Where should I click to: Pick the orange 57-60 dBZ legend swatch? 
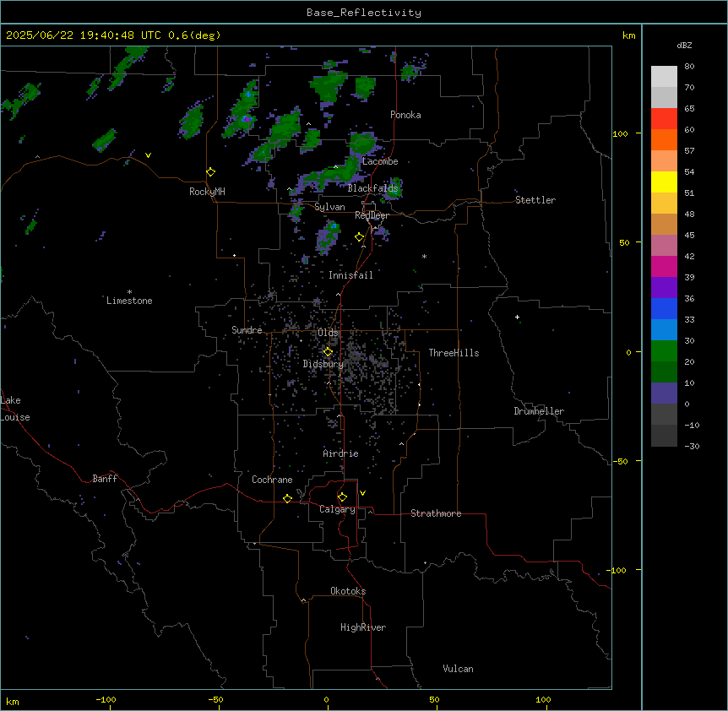pyautogui.click(x=664, y=139)
